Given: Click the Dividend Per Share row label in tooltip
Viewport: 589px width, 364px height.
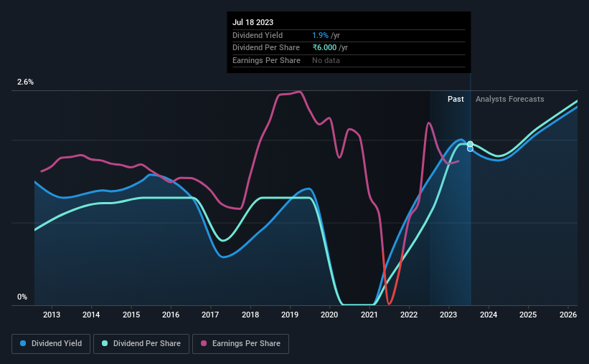Looking at the screenshot, I should coord(266,48).
